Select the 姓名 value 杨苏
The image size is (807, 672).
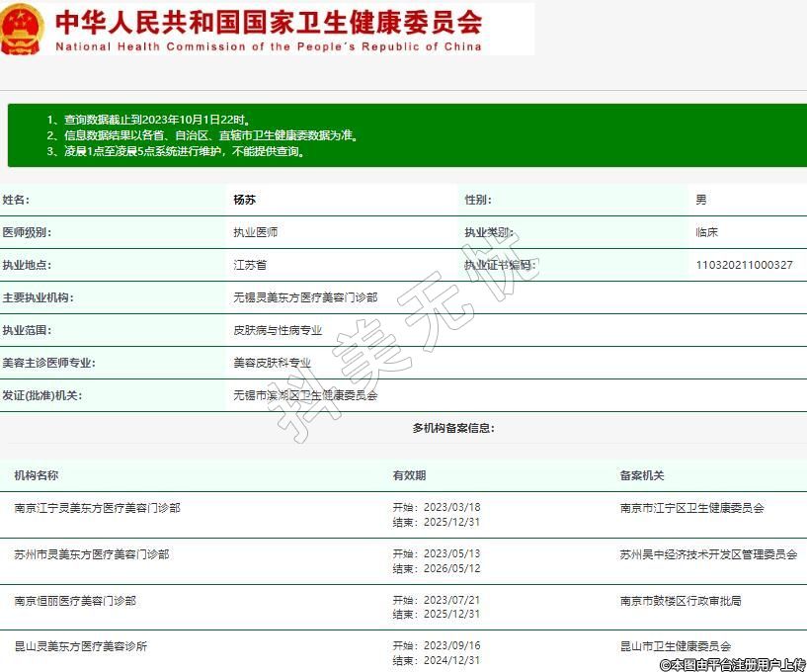point(244,200)
